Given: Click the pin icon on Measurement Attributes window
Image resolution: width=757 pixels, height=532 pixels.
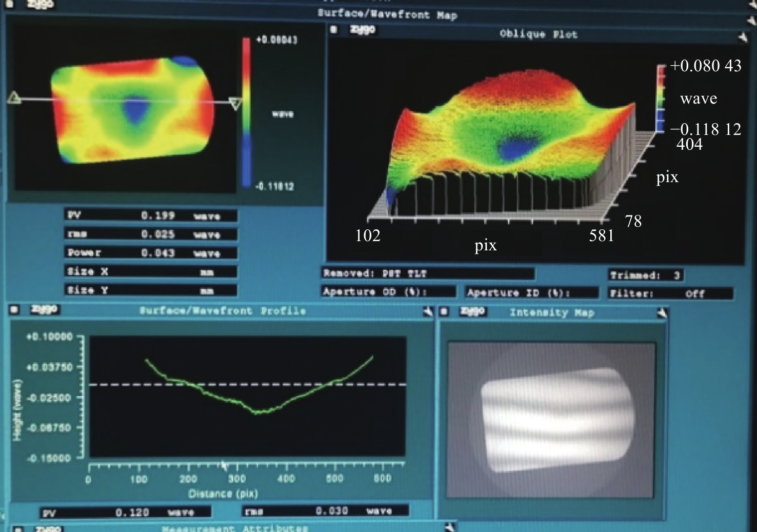Looking at the screenshot, I should click(x=450, y=527).
